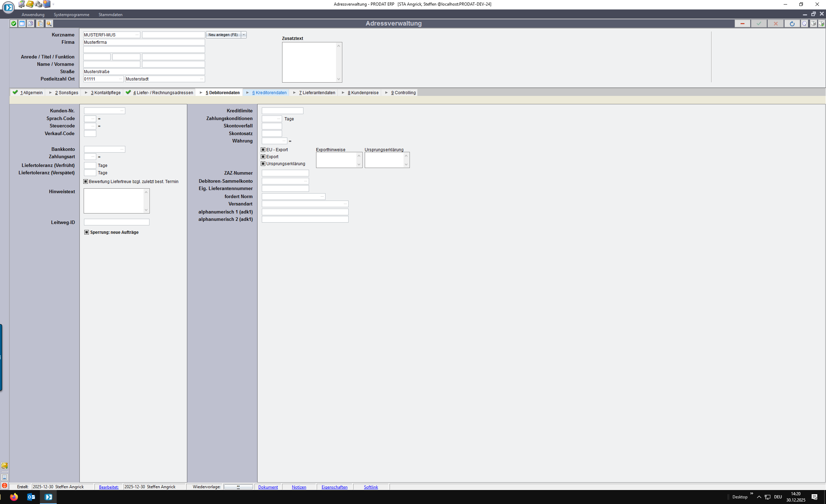Open Outlook from the taskbar
The width and height of the screenshot is (826, 504).
[x=31, y=497]
